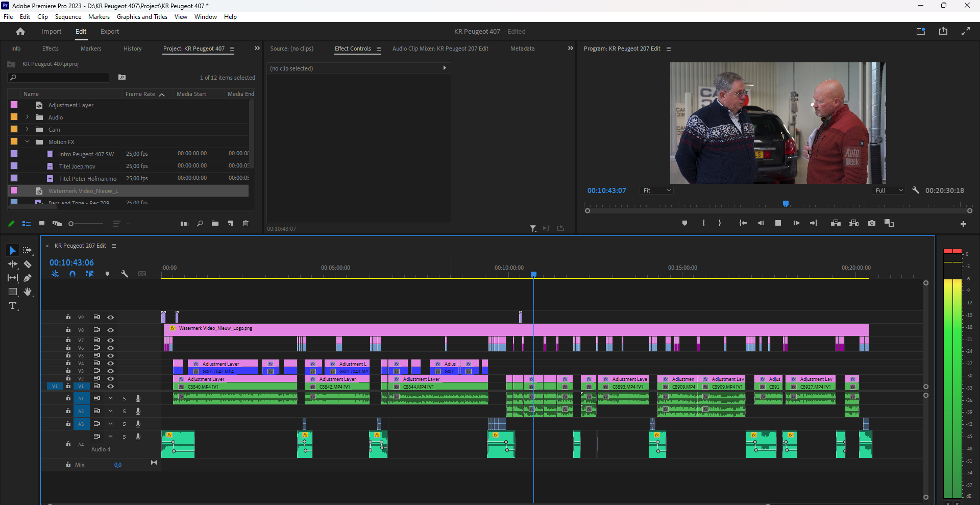Image resolution: width=980 pixels, height=505 pixels.
Task: Step forward one frame
Action: click(x=796, y=223)
